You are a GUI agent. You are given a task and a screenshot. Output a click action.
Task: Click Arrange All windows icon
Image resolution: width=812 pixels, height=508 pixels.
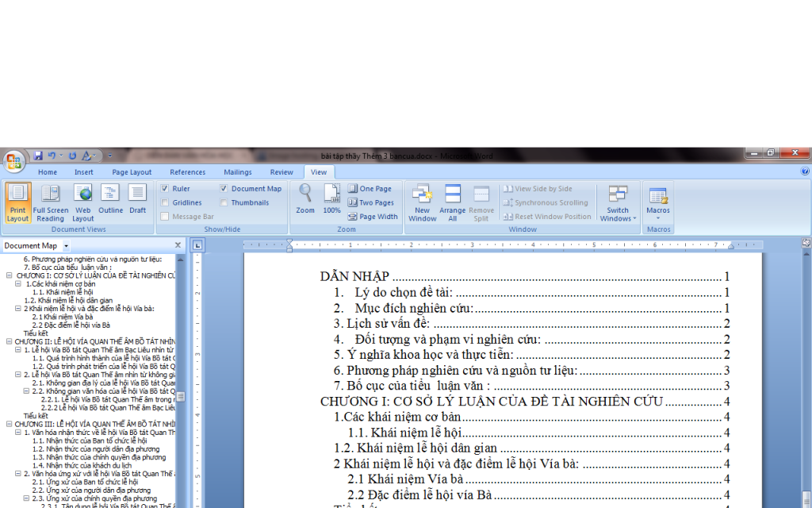point(452,202)
